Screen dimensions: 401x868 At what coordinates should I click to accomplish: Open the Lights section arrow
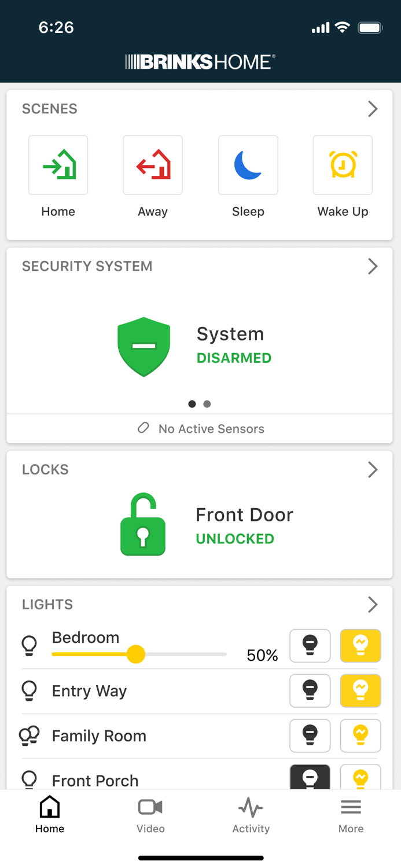click(x=373, y=605)
